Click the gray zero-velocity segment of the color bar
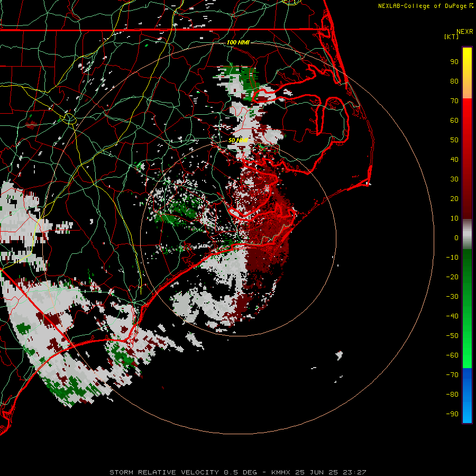The image size is (476, 476). point(467,234)
